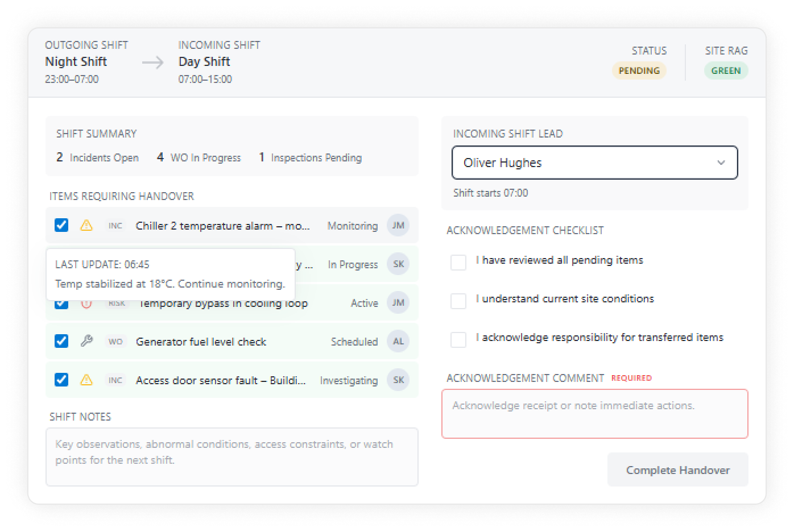Uncheck the Chiller 2 temperature alarm checkbox
794x532 pixels.
61,226
